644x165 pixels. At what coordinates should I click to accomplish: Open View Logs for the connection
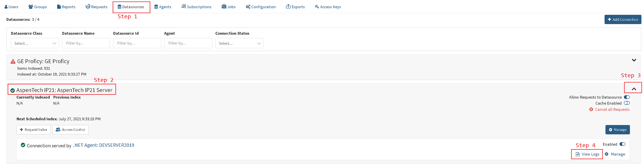click(x=587, y=154)
